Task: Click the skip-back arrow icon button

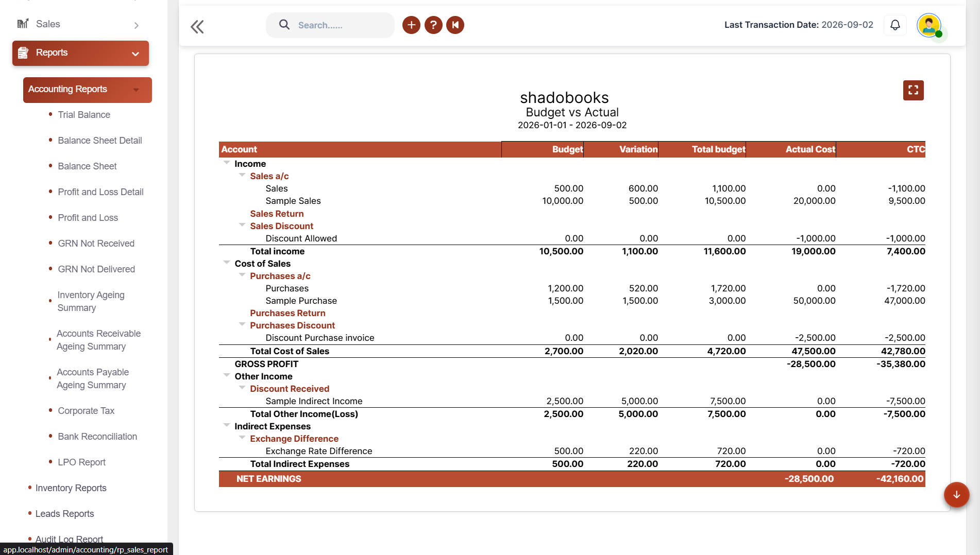Action: [x=455, y=25]
